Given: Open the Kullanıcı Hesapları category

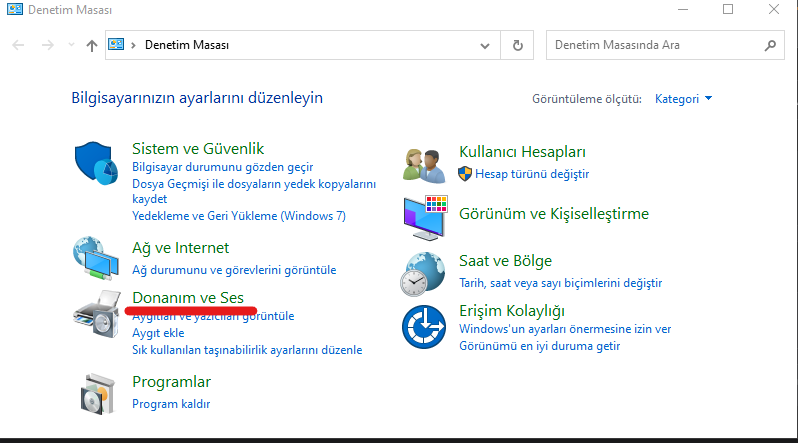Looking at the screenshot, I should point(522,152).
